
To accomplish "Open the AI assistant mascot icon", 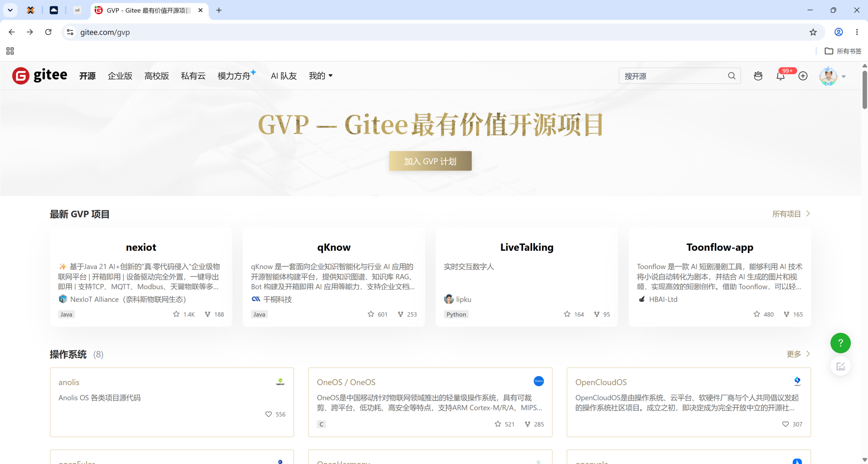I will [x=758, y=76].
